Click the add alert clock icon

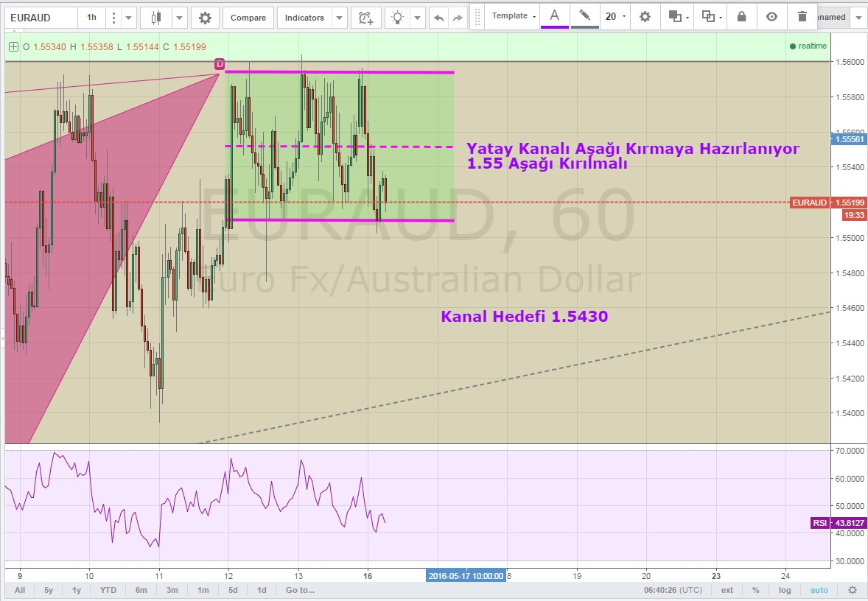[x=365, y=18]
